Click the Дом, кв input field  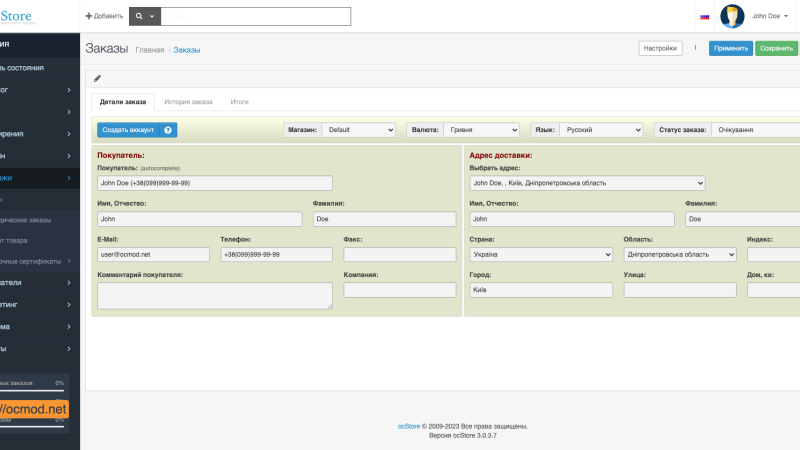(x=773, y=290)
